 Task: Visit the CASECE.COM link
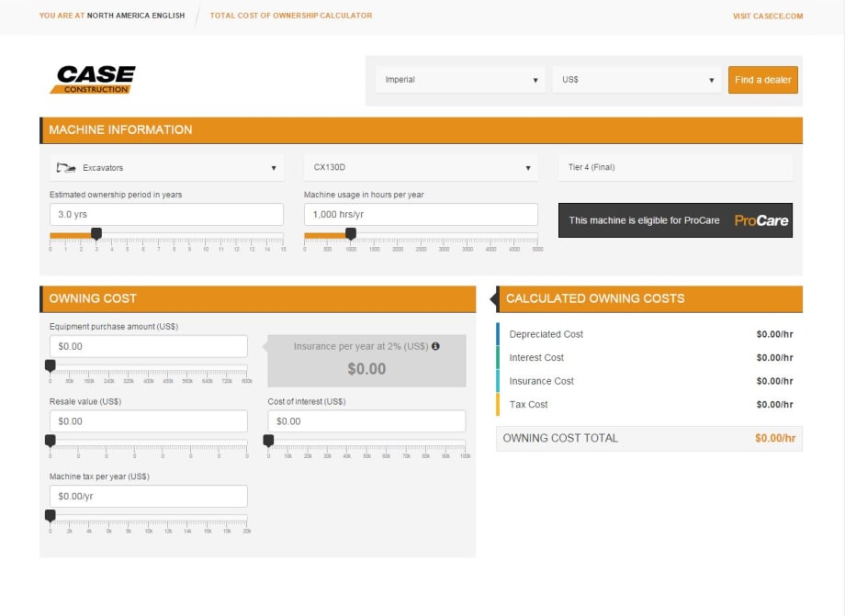pos(768,16)
